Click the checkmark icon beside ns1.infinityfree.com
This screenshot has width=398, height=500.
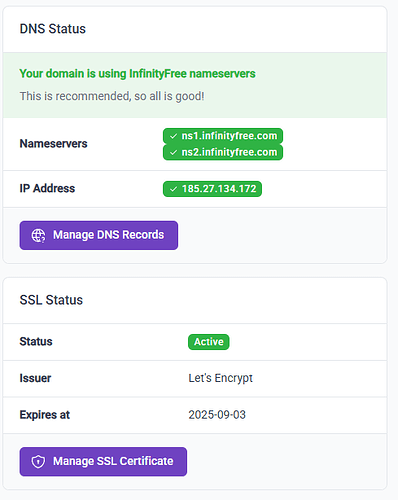pyautogui.click(x=173, y=136)
